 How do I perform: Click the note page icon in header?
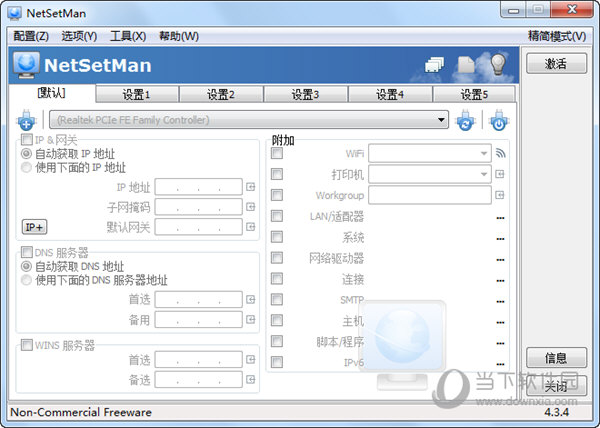point(466,64)
